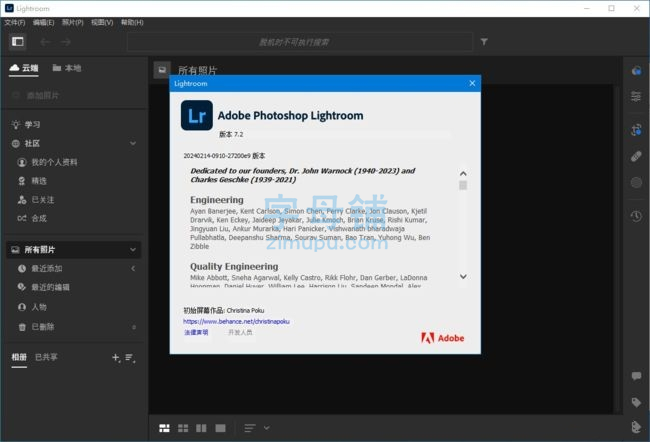Open the 帮助(H) menu
This screenshot has height=442, width=650.
tap(132, 22)
